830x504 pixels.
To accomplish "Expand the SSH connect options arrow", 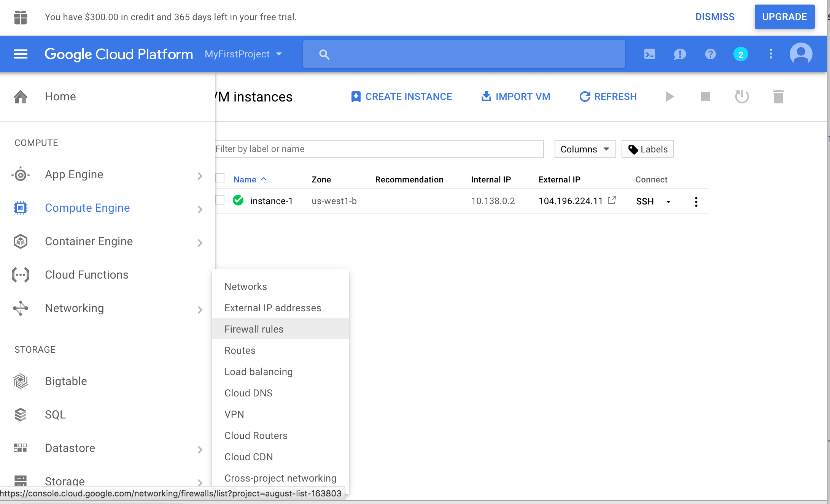I will click(x=668, y=201).
